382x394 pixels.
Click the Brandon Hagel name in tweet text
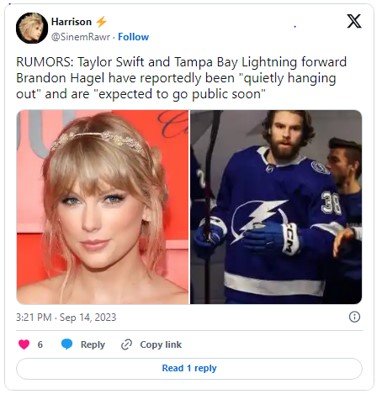pyautogui.click(x=61, y=78)
